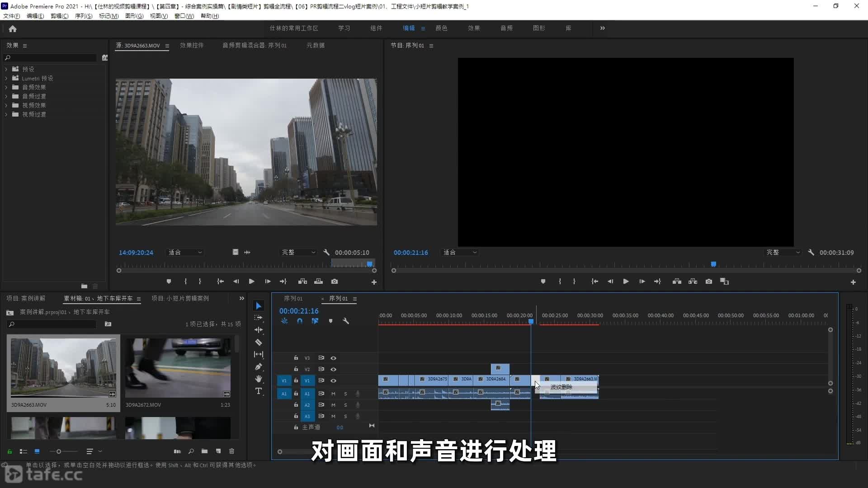
Task: Solo audio track A2
Action: pyautogui.click(x=346, y=405)
